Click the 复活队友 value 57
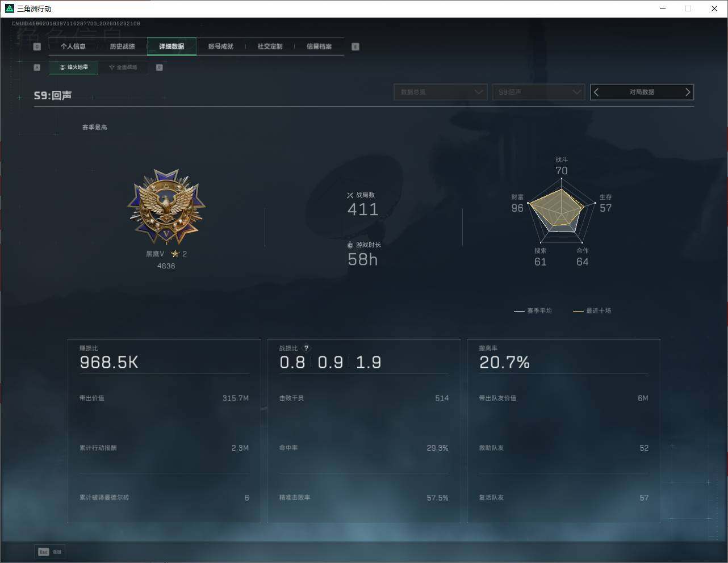Viewport: 728px width, 563px height. [x=644, y=498]
